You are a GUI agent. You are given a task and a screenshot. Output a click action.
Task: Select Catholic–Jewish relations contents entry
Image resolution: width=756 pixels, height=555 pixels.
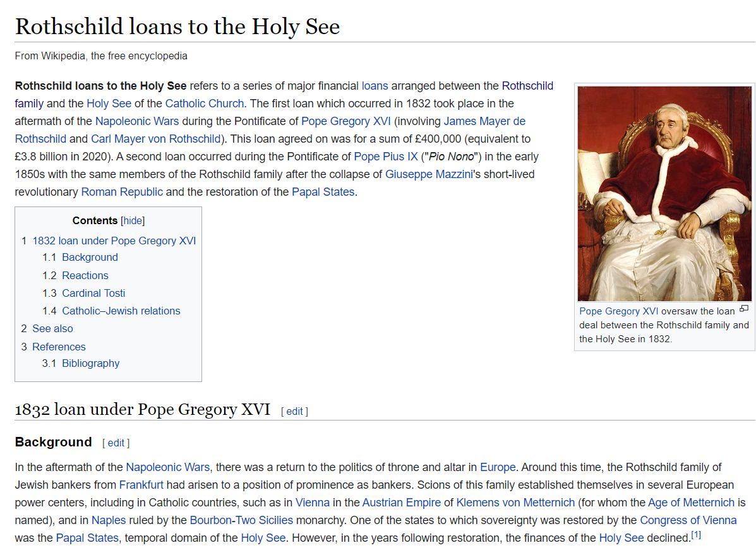121,311
